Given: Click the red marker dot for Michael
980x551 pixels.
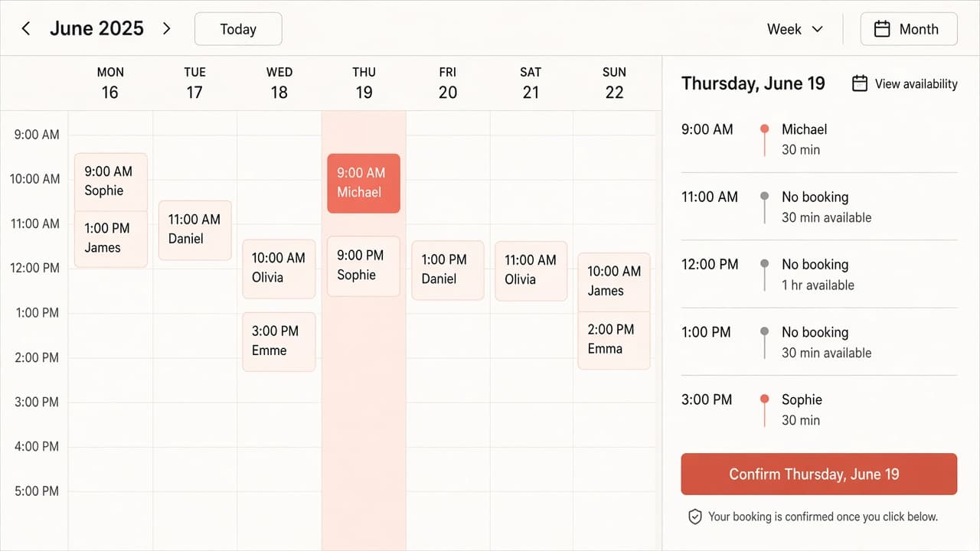Looking at the screenshot, I should pos(764,129).
